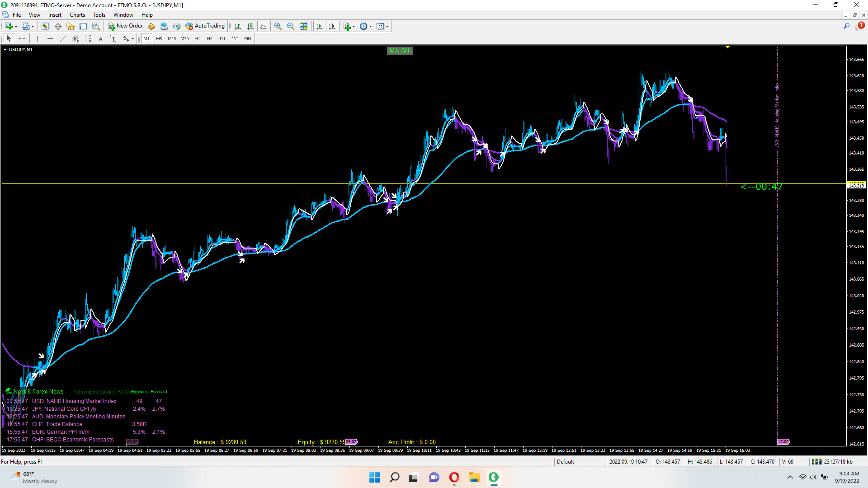Click the New Order button
The height and width of the screenshot is (488, 868).
[125, 26]
